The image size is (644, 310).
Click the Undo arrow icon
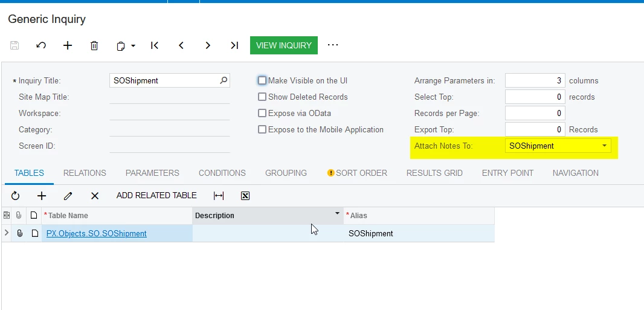point(41,45)
